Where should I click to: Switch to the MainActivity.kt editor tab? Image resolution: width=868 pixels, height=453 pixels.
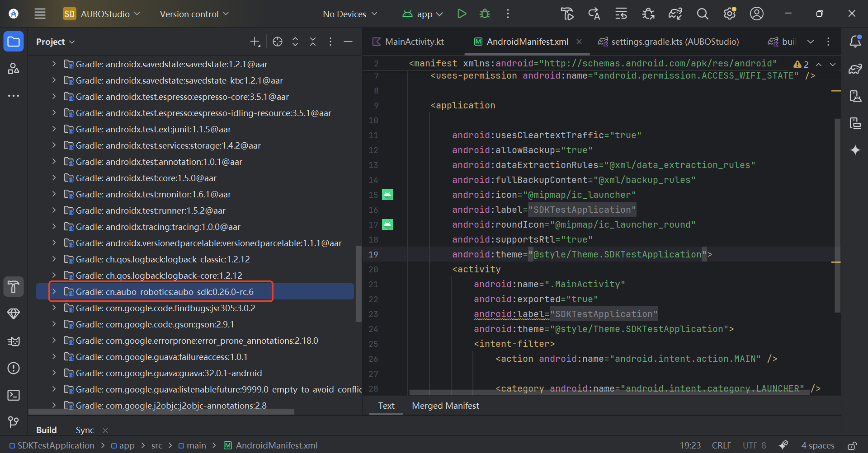click(414, 41)
